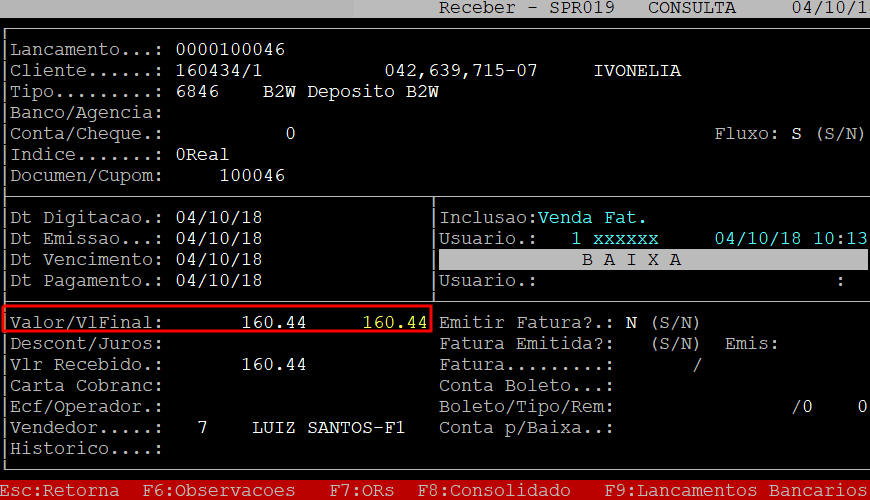Select the Vendedor name LUIZ SANTOS-F1

(328, 427)
